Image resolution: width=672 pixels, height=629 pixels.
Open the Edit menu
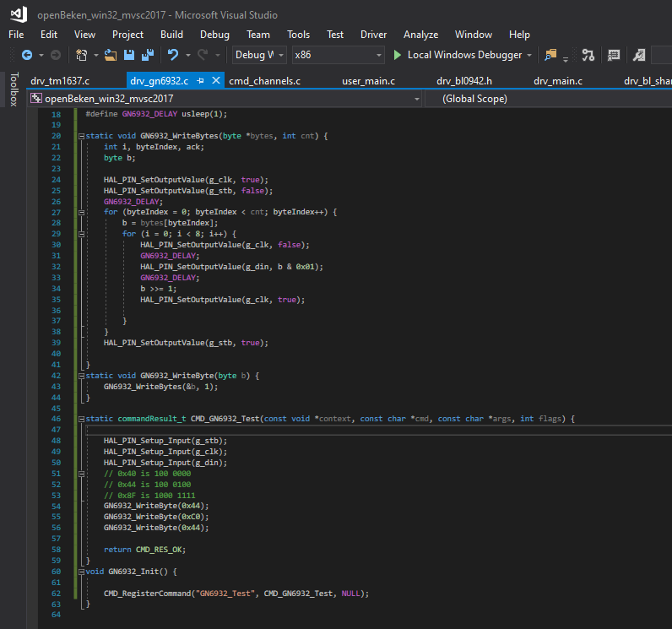tap(49, 35)
